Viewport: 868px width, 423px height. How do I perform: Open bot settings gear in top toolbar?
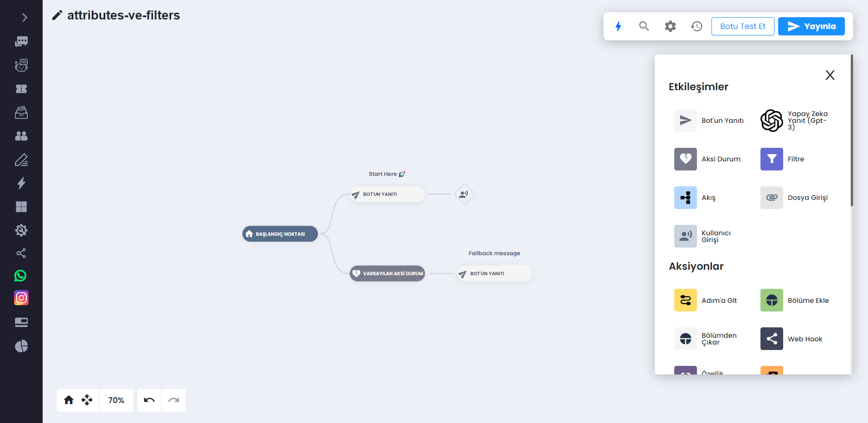point(670,26)
